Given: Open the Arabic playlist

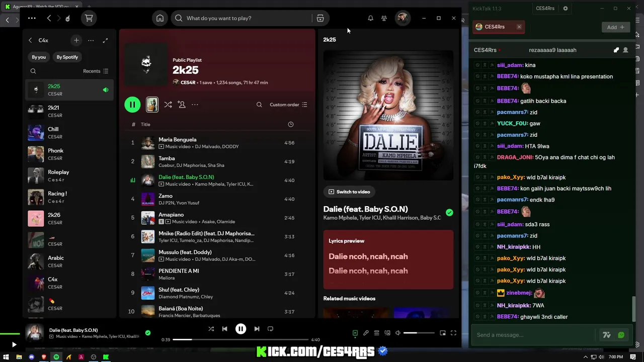Looking at the screenshot, I should [x=70, y=261].
